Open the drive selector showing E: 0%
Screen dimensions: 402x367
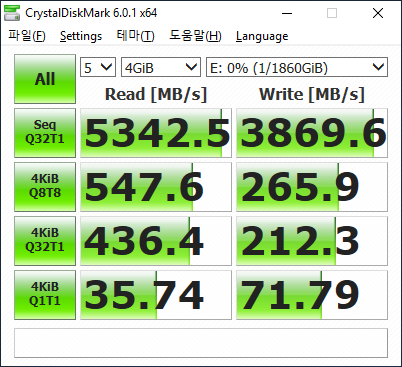pyautogui.click(x=297, y=67)
